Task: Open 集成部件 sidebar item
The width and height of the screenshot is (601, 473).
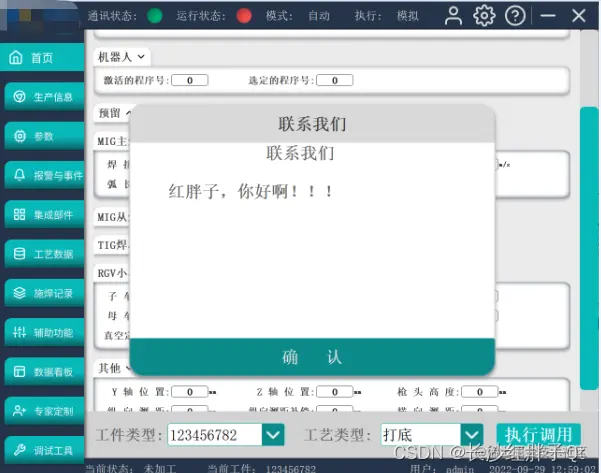Action: click(44, 215)
